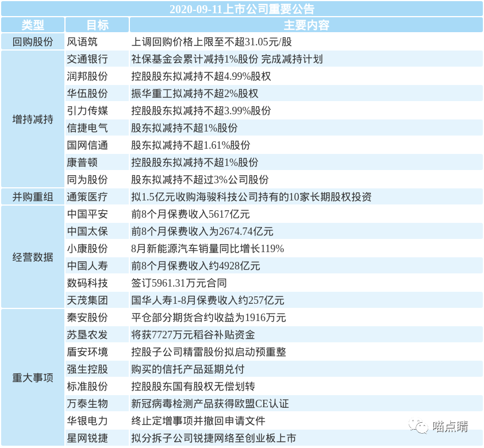Click the '风语筑' company cell
484x448 pixels.
pyautogui.click(x=97, y=41)
